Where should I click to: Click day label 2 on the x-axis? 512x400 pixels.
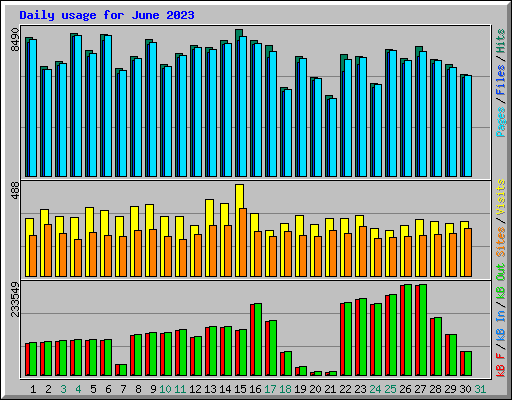pos(48,389)
